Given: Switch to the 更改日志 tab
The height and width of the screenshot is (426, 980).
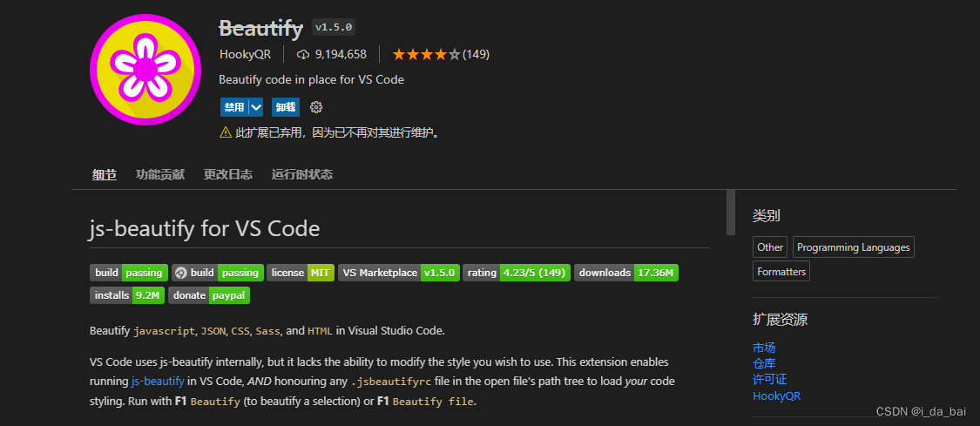Looking at the screenshot, I should click(228, 175).
